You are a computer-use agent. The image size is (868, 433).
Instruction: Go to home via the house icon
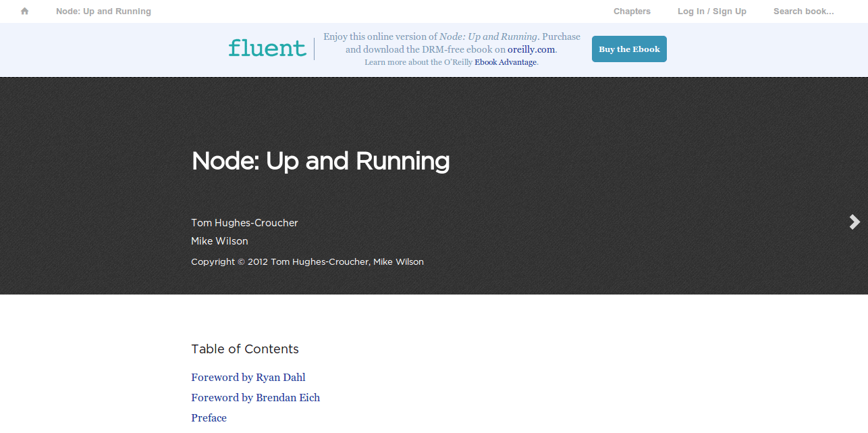[x=25, y=11]
